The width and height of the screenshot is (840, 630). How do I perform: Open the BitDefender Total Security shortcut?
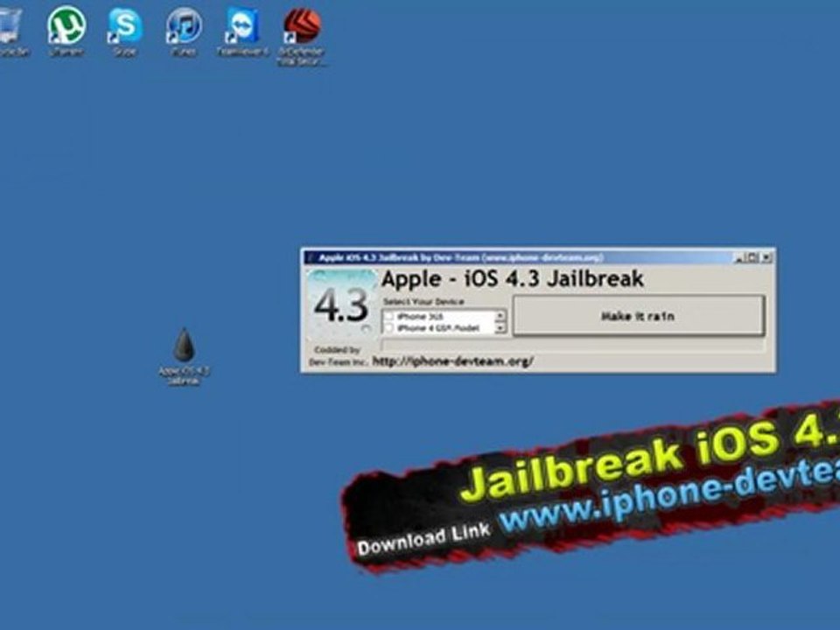pyautogui.click(x=302, y=35)
